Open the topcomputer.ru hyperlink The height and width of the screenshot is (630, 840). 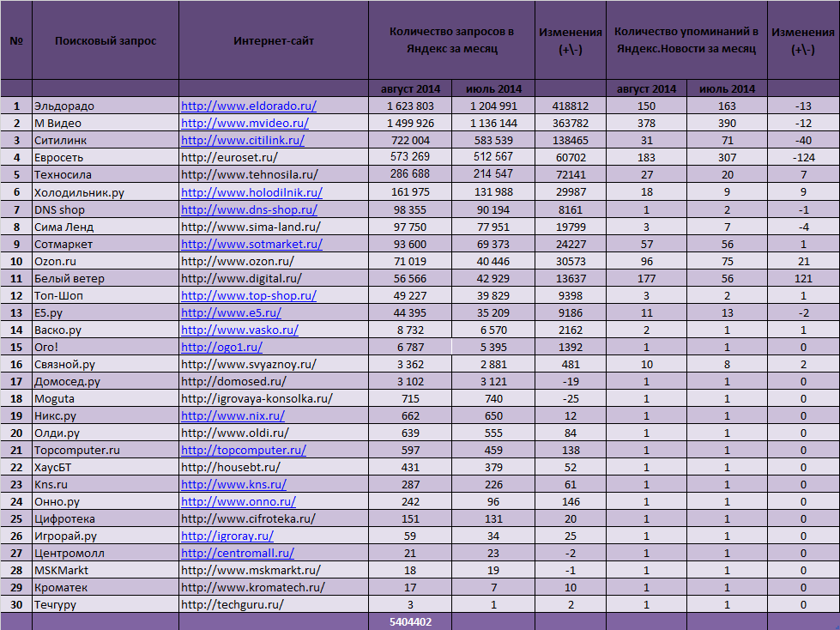pyautogui.click(x=243, y=450)
